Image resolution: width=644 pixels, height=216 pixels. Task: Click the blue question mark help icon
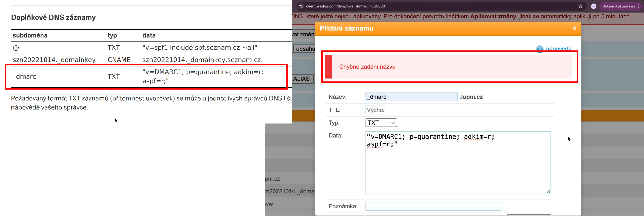pos(539,49)
